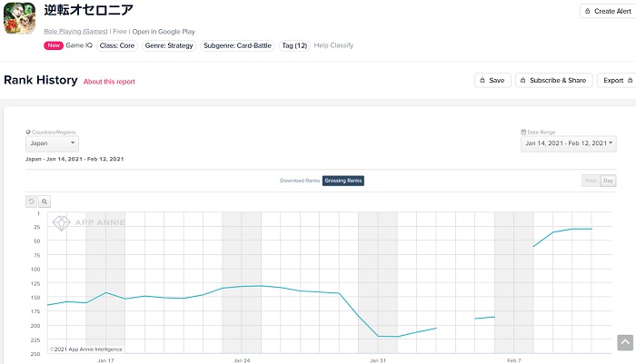Click the scroll-to-top arrow button
Screen dimensions: 636x364
pyautogui.click(x=625, y=342)
